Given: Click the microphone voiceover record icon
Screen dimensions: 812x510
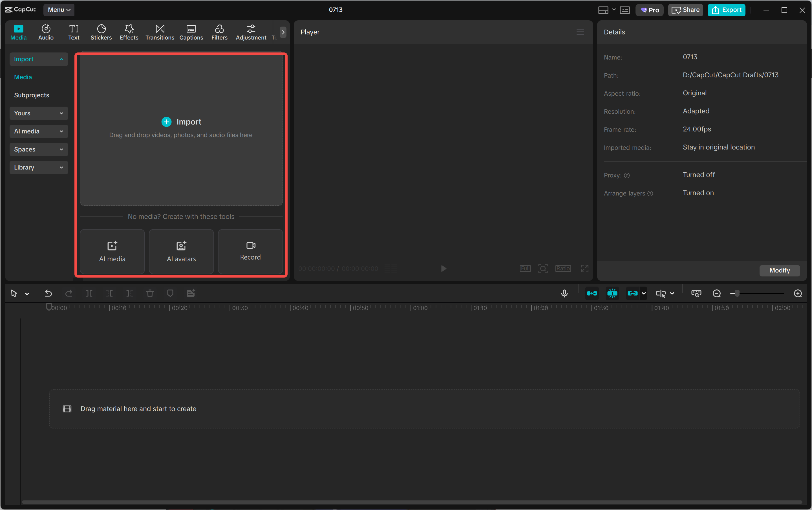Looking at the screenshot, I should click(x=564, y=293).
